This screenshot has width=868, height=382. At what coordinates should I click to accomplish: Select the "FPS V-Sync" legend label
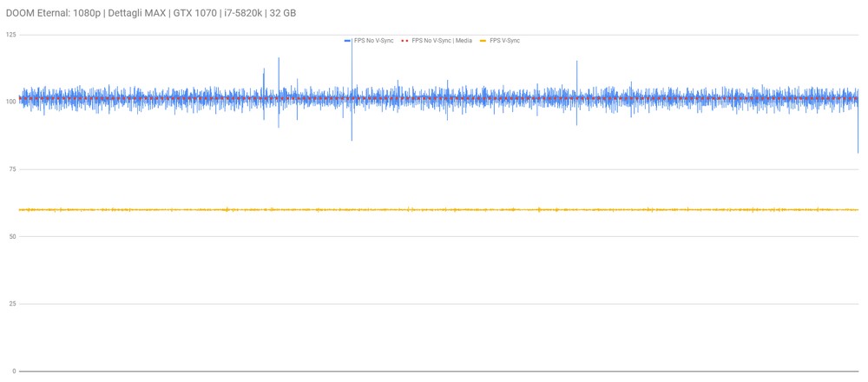click(505, 41)
